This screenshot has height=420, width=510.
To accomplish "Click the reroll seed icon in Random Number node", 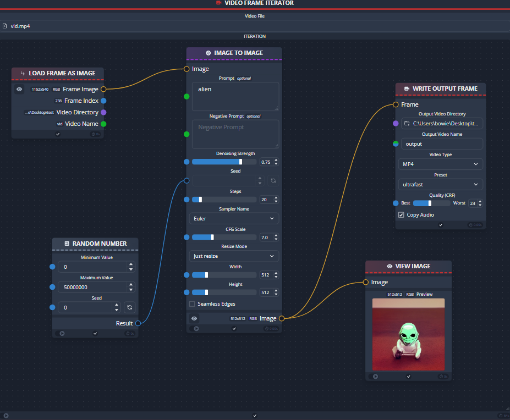I will tap(129, 307).
